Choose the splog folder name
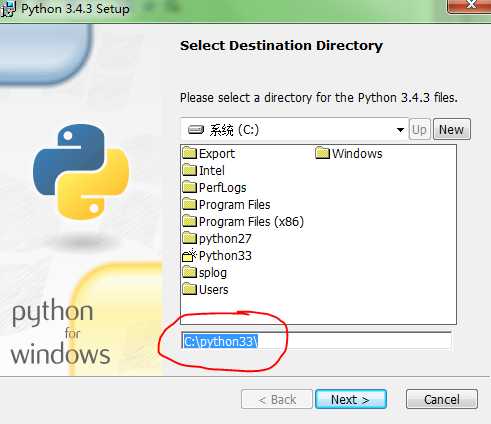 [213, 273]
